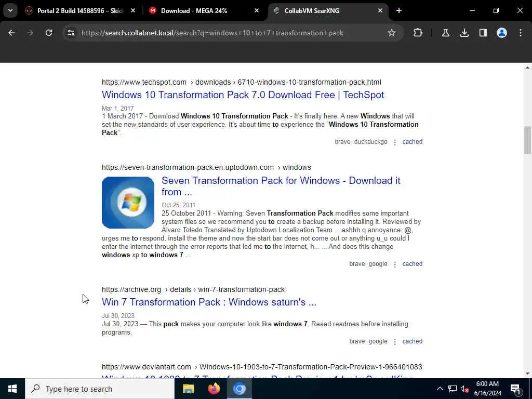Image resolution: width=532 pixels, height=399 pixels.
Task: Go back to the previous page
Action: [x=11, y=33]
